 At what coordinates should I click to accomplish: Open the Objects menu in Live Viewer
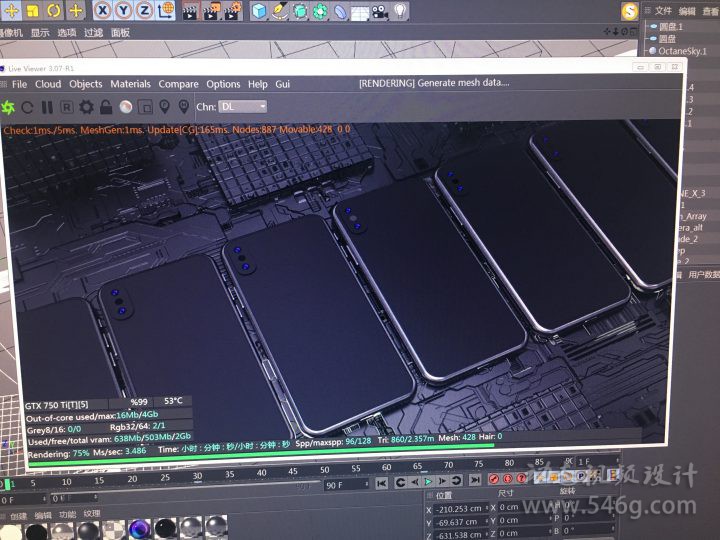click(x=85, y=85)
